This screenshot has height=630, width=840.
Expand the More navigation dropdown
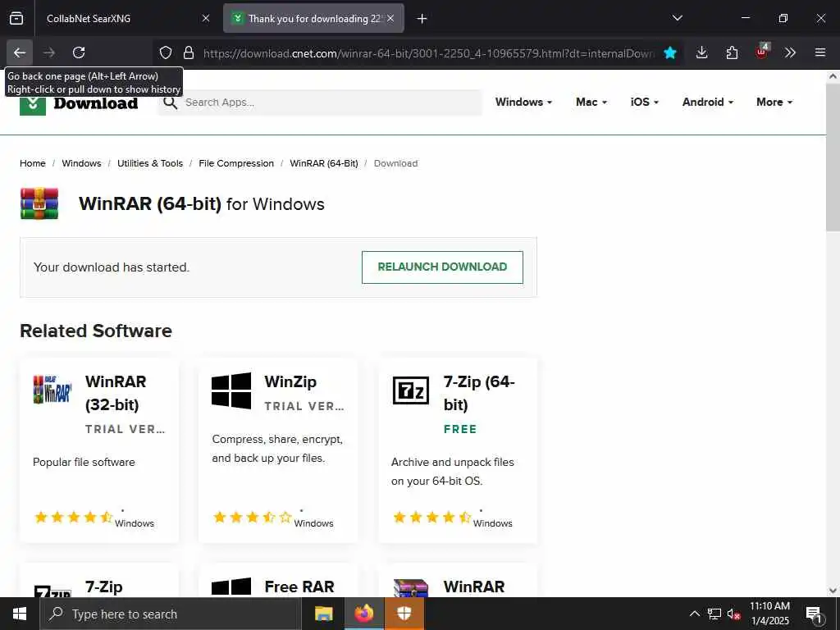[x=774, y=102]
